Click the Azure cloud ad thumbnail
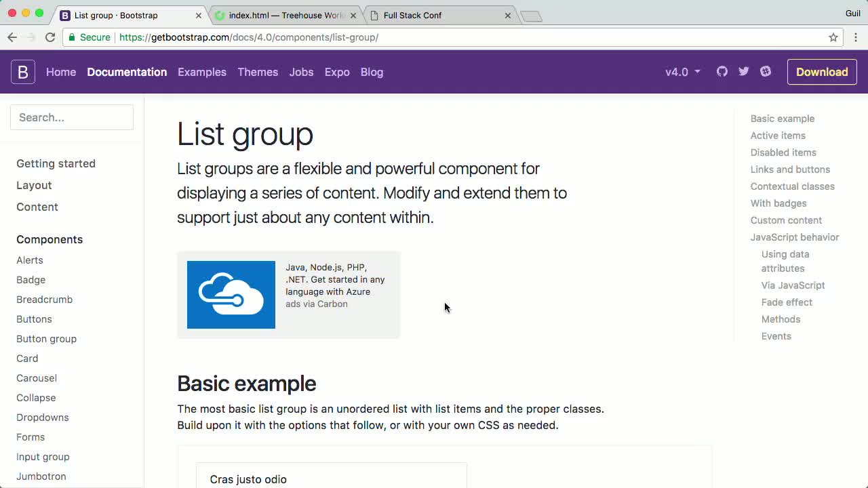868x488 pixels. click(x=231, y=294)
